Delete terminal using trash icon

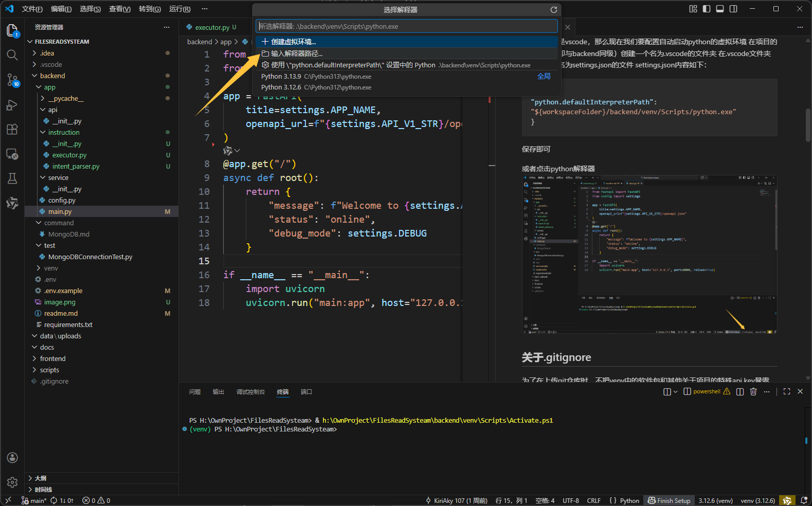(753, 392)
